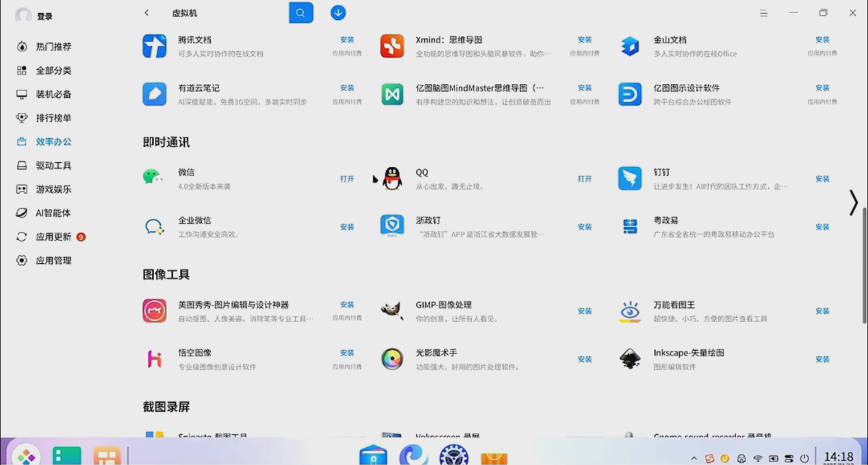Click the 粤政易 app icon
Screen dimensions: 868x465
630,226
